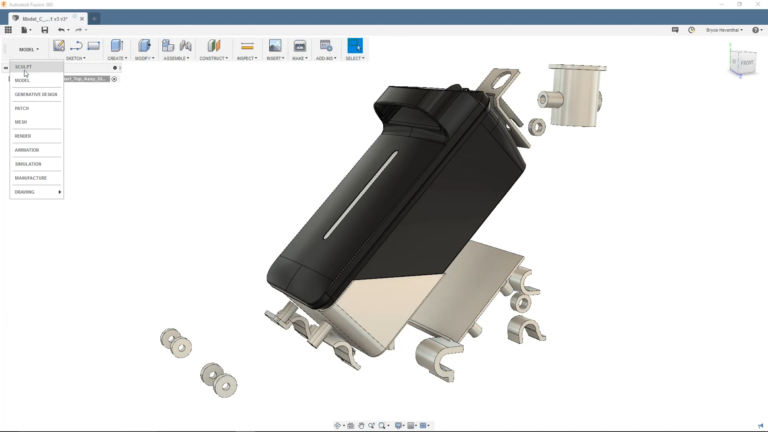This screenshot has height=432, width=768.
Task: Choose Simulation workspace
Action: coord(37,164)
